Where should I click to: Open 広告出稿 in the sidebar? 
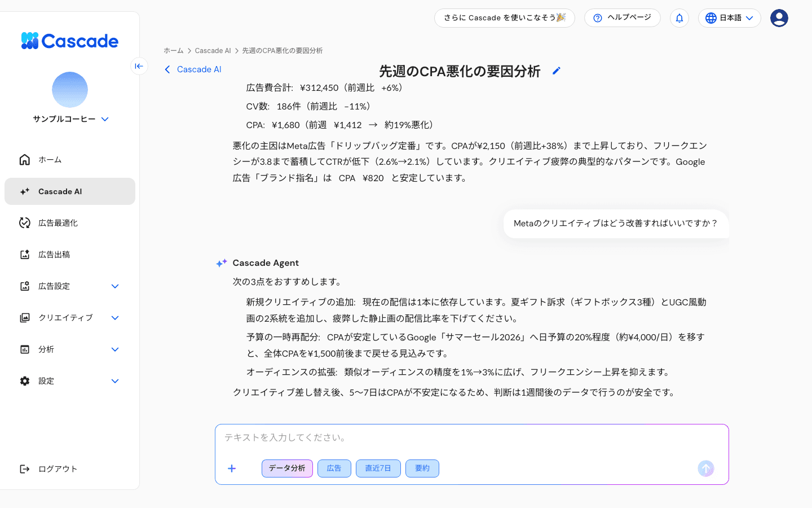[70, 255]
